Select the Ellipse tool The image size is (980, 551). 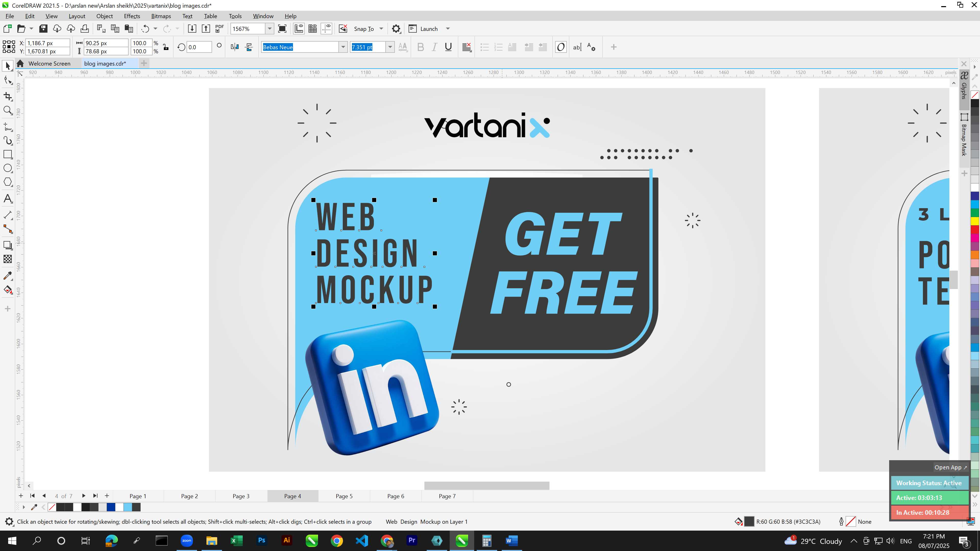pos(8,168)
